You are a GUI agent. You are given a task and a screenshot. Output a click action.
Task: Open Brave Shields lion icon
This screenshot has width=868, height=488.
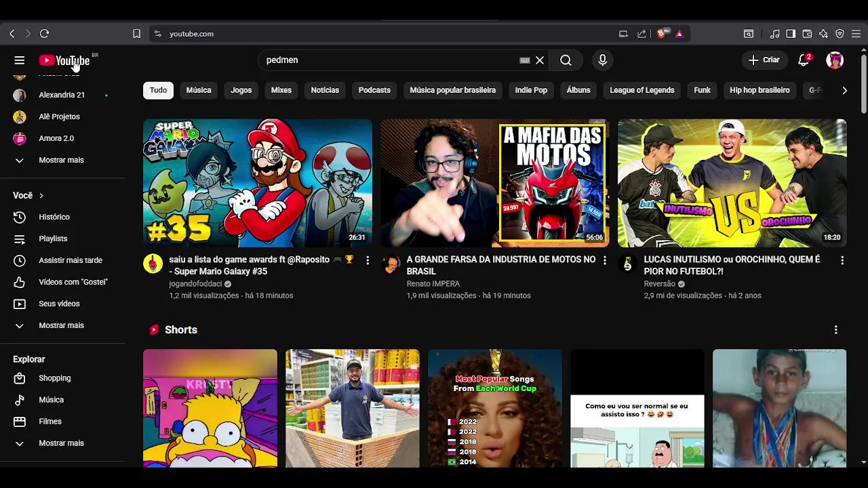coord(661,33)
